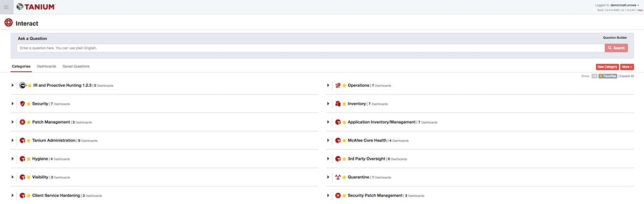Switch to the Categories tab
Image resolution: width=644 pixels, height=204 pixels.
point(21,66)
